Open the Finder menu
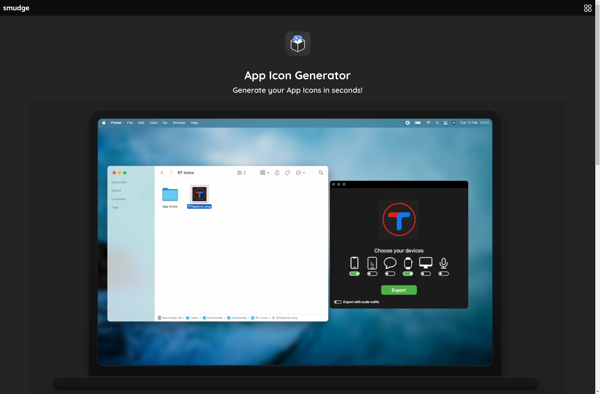The height and width of the screenshot is (394, 600). (116, 123)
